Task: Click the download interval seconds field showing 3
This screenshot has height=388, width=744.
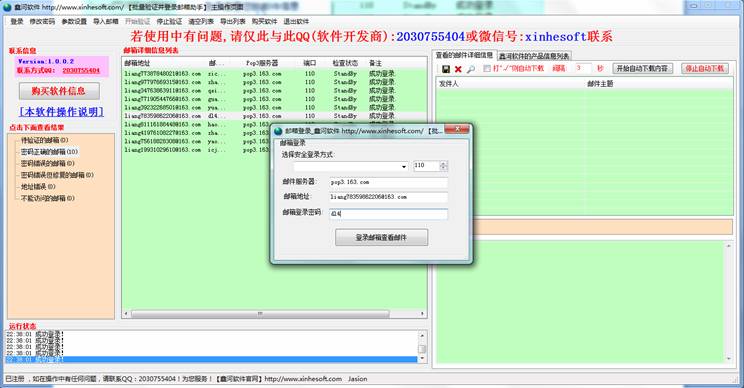Action: pos(583,68)
